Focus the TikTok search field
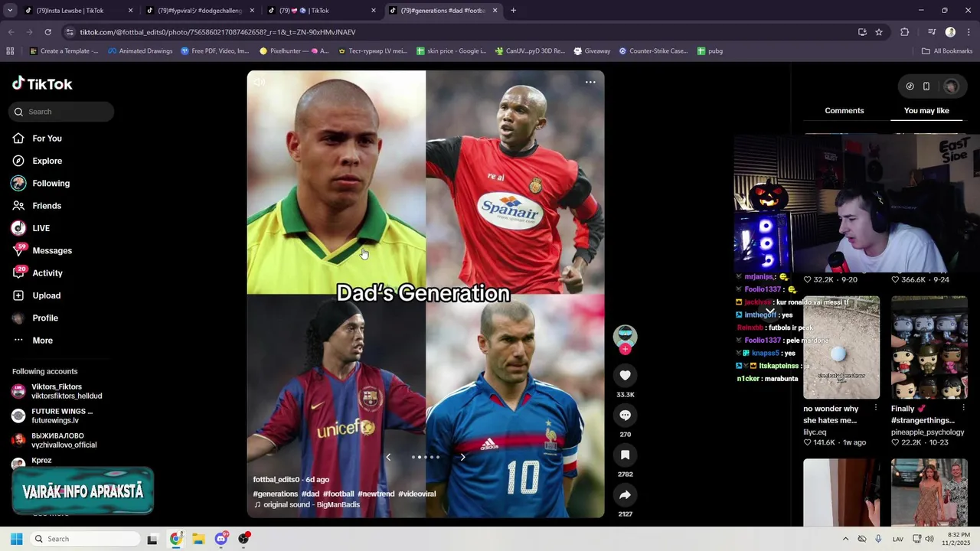This screenshot has height=551, width=980. click(x=62, y=112)
